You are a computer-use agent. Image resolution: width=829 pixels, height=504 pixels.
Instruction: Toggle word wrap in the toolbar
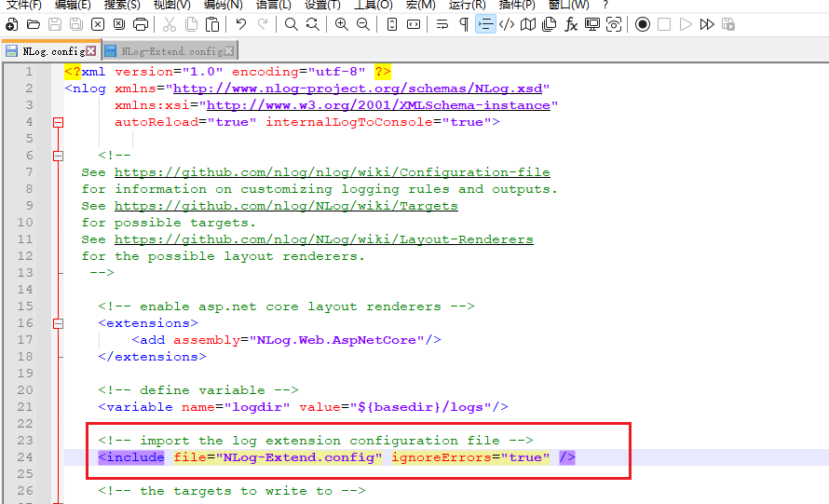(442, 24)
